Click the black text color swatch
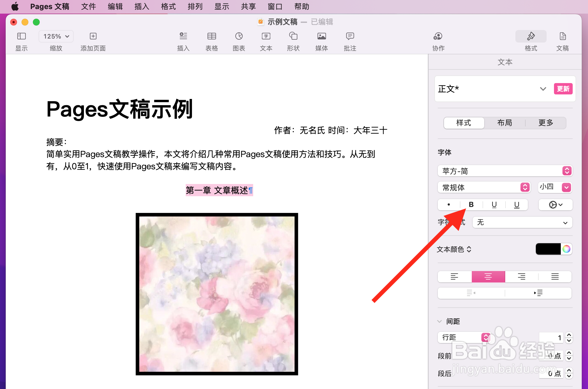This screenshot has height=389, width=588. (548, 249)
